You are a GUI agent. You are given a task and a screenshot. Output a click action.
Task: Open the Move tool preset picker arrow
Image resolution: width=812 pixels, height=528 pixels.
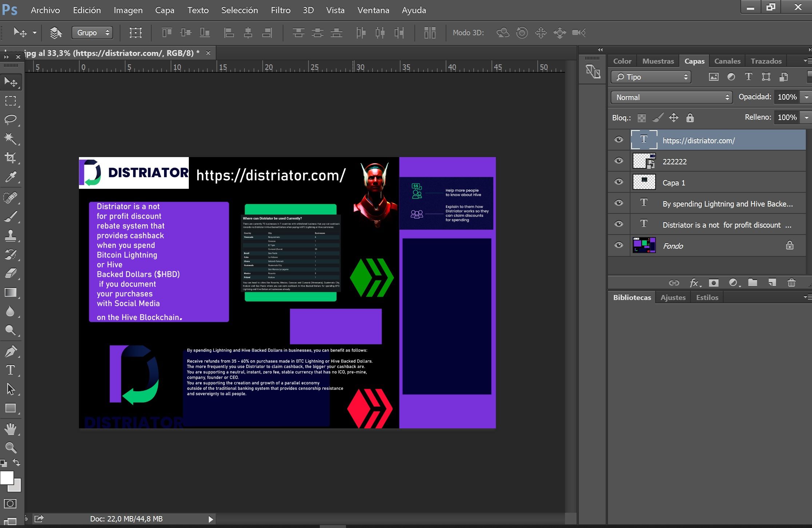tap(35, 33)
